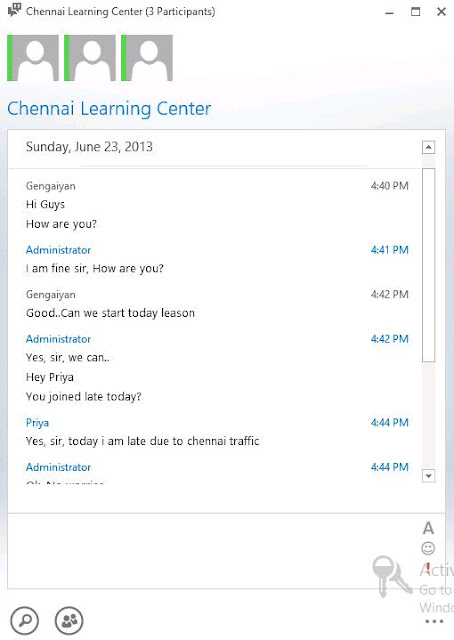
Task: Minimize the chat room window
Action: 389,13
